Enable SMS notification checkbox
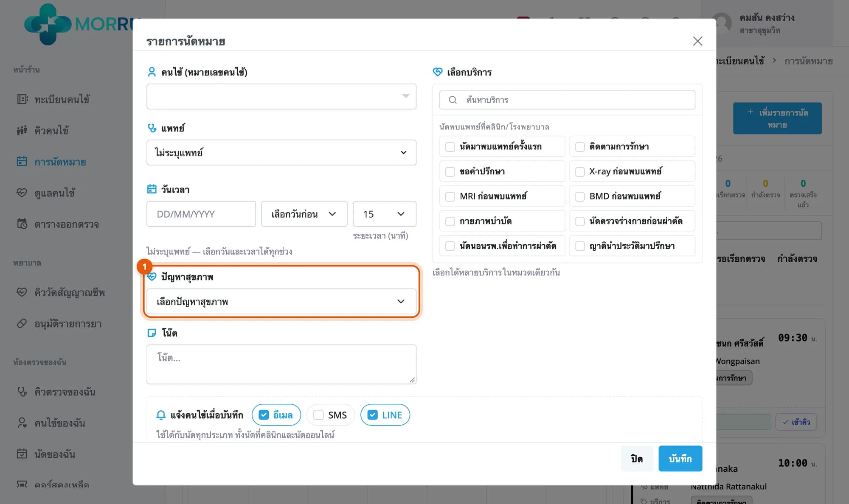849x504 pixels. [318, 415]
